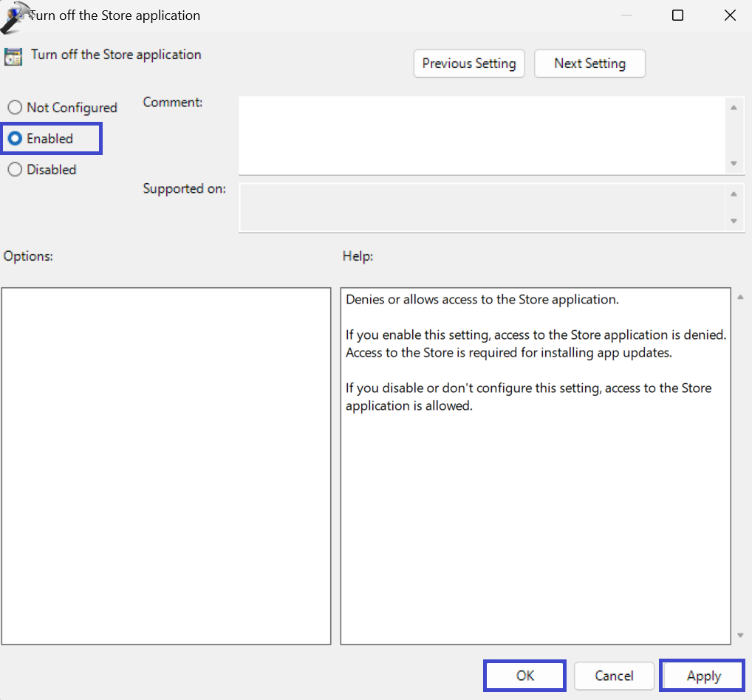Click inside the Comment text box
This screenshot has height=700, width=752.
482,135
